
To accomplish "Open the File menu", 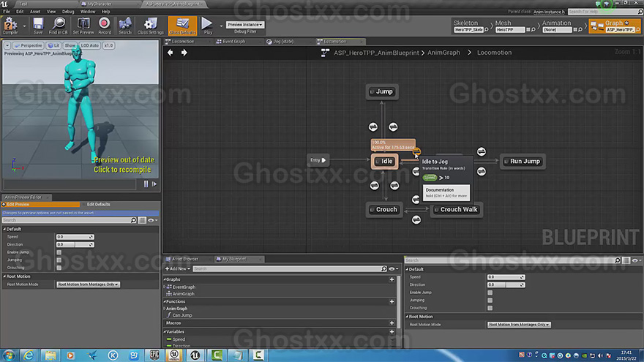I will pos(7,12).
